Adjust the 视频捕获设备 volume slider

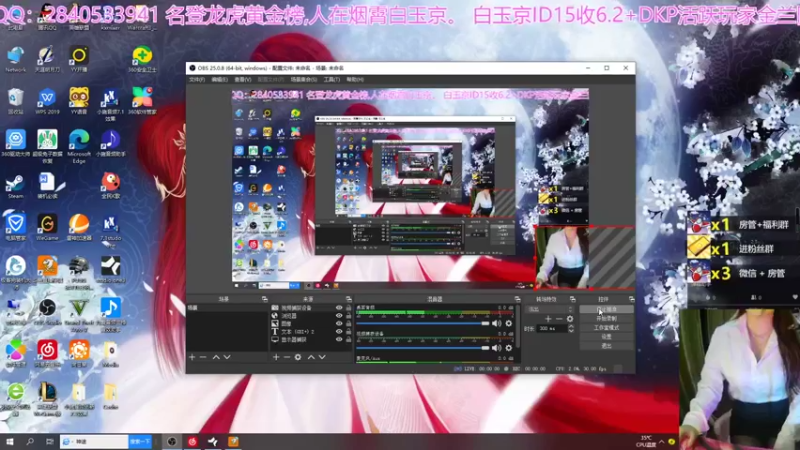[x=422, y=348]
